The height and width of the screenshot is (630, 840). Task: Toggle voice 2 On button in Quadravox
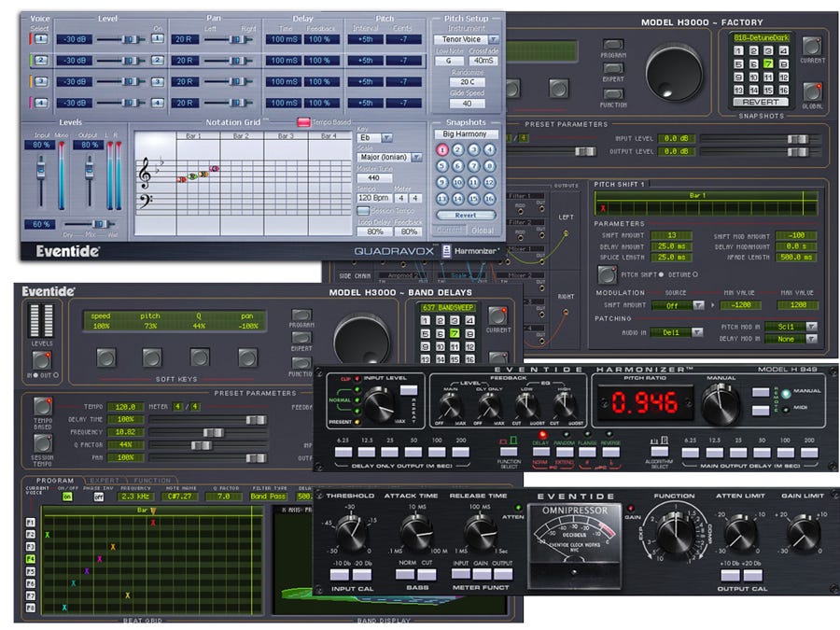[x=157, y=60]
